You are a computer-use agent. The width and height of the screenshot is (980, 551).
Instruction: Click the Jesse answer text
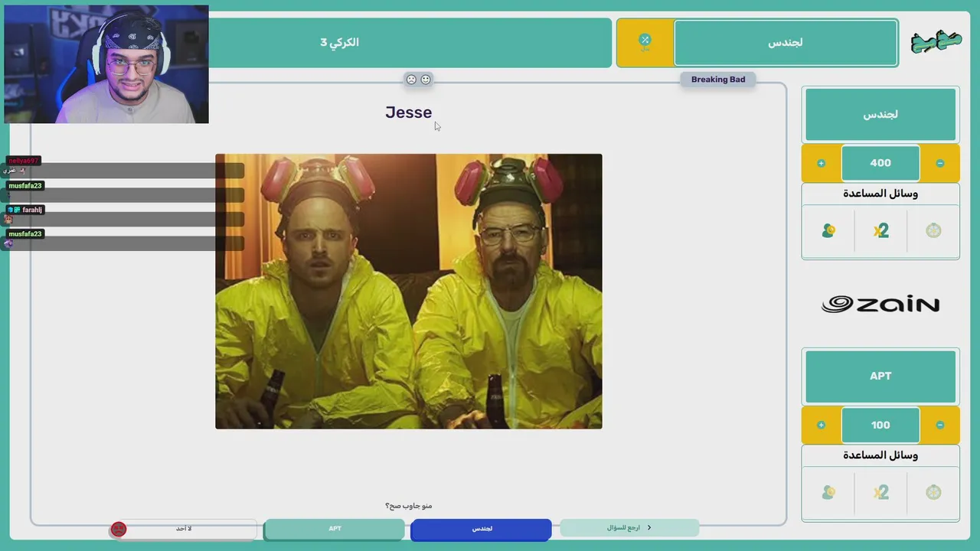pyautogui.click(x=409, y=112)
